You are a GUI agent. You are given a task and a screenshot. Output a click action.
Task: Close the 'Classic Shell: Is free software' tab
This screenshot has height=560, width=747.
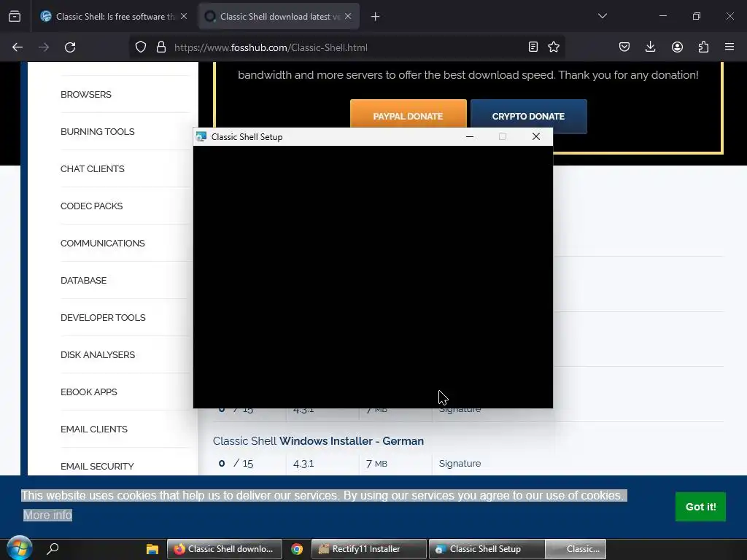[184, 16]
